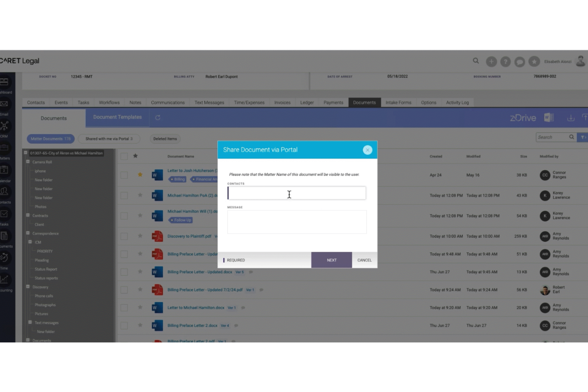The image size is (588, 392).
Task: Collapse the Discovery folder in the sidebar
Action: 27,287
